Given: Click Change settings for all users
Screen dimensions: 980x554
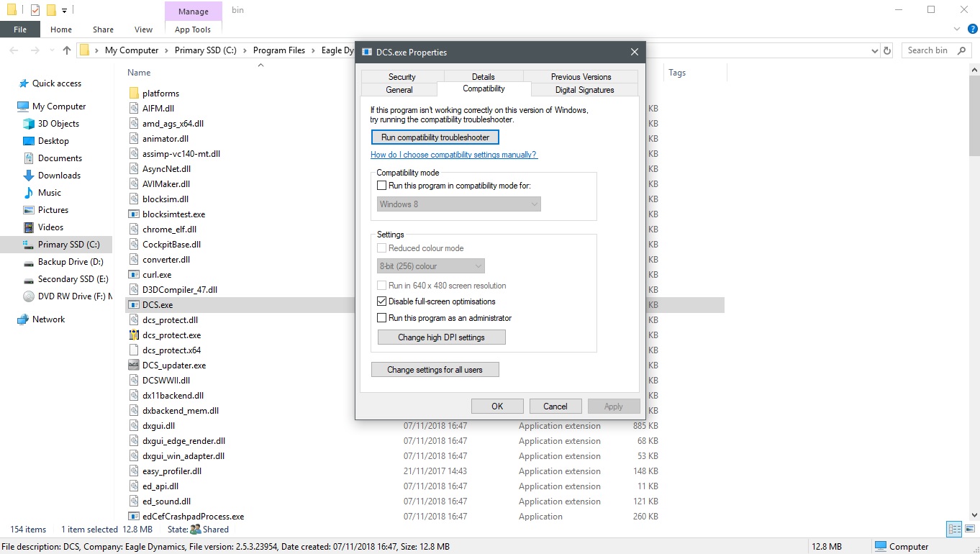Looking at the screenshot, I should click(435, 370).
